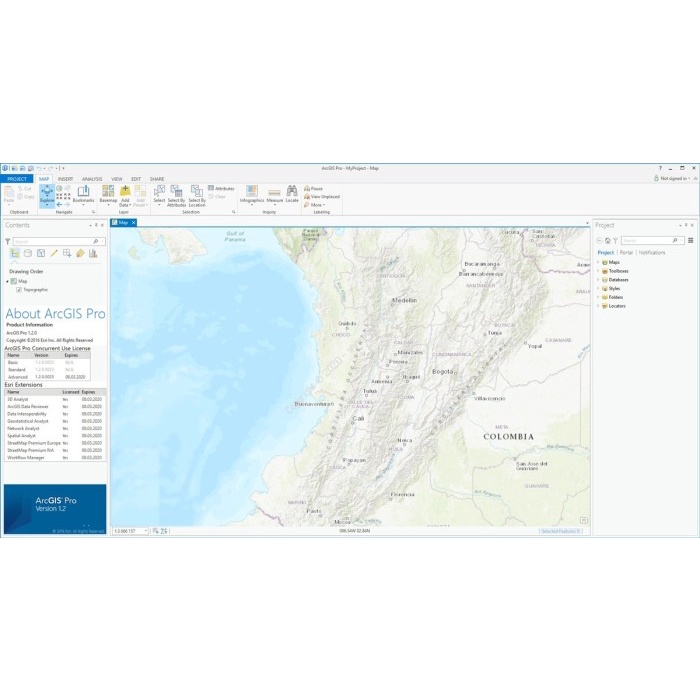Switch to the Portal tab in Project pane
700x700 pixels.
point(626,253)
